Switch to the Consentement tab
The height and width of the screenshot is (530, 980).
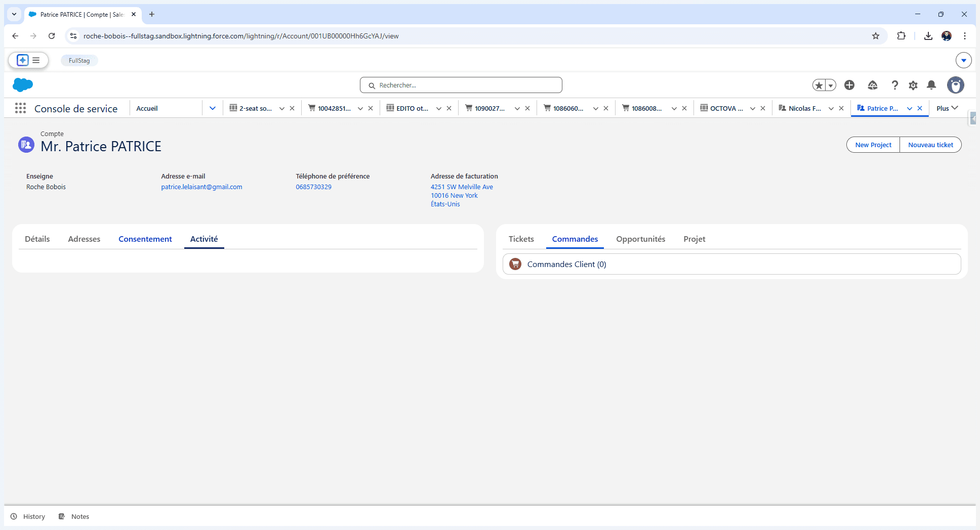[x=145, y=239]
